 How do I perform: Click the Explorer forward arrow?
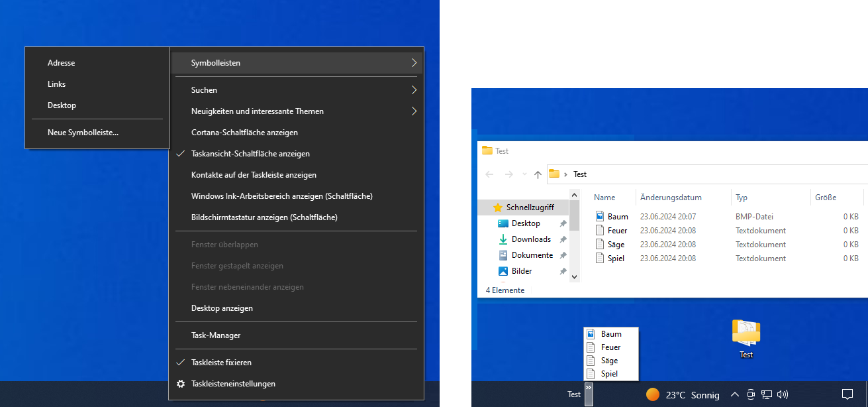click(x=508, y=174)
